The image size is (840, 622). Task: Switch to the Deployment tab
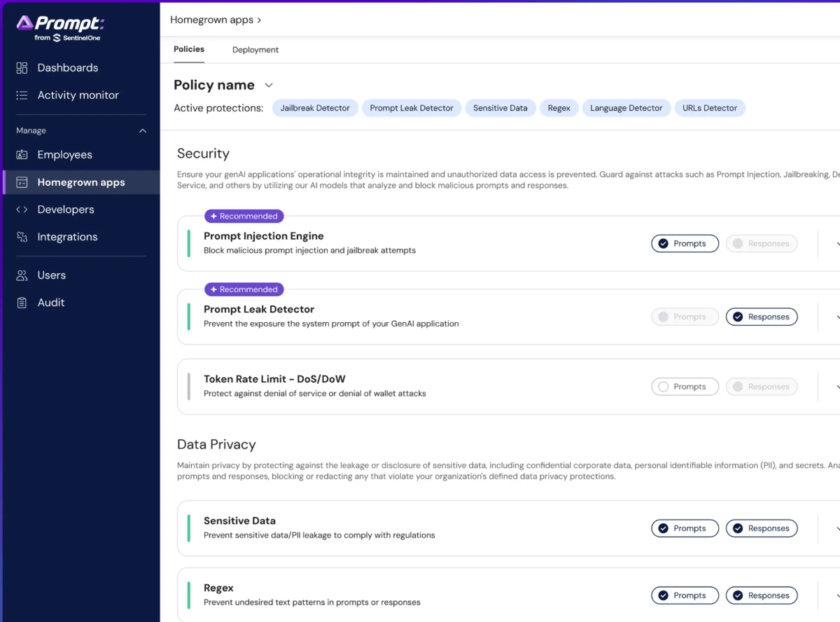255,50
